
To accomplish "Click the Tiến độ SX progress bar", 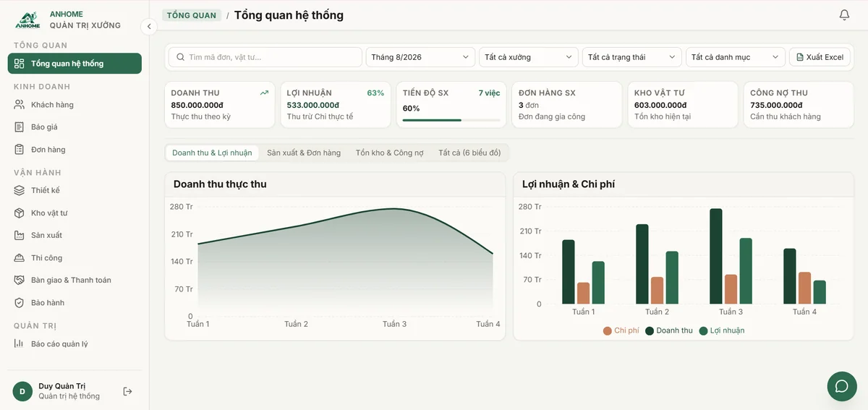I will (451, 120).
